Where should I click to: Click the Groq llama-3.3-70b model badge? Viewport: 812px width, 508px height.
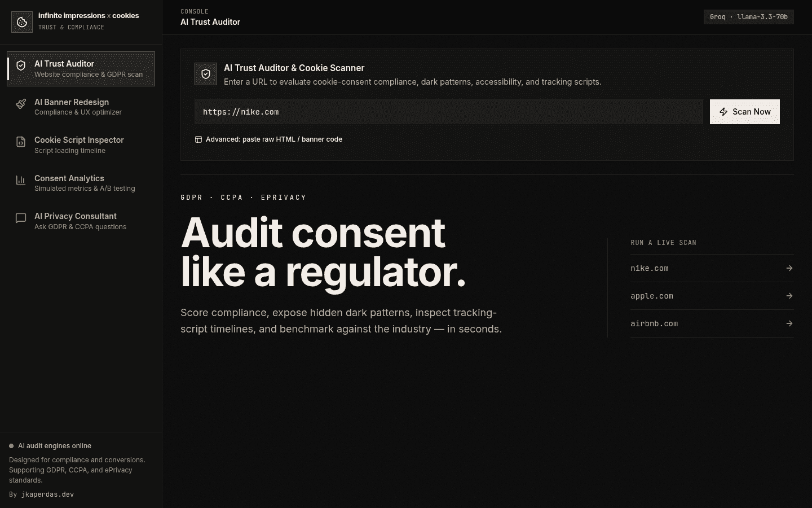click(x=748, y=17)
